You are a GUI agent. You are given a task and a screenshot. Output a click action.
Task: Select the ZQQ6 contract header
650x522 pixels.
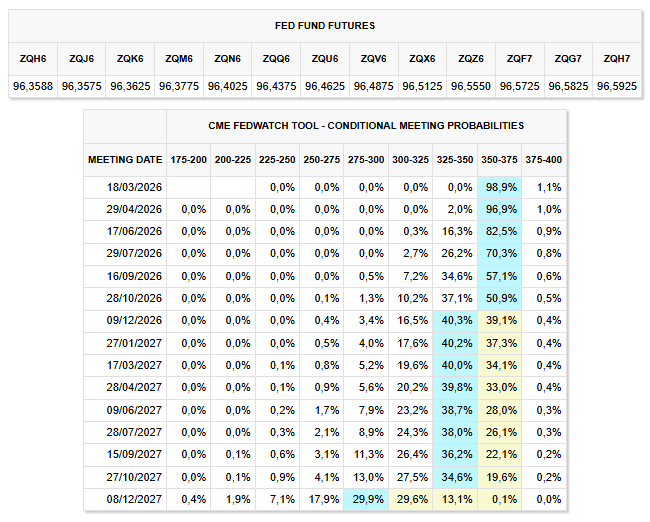click(x=276, y=59)
